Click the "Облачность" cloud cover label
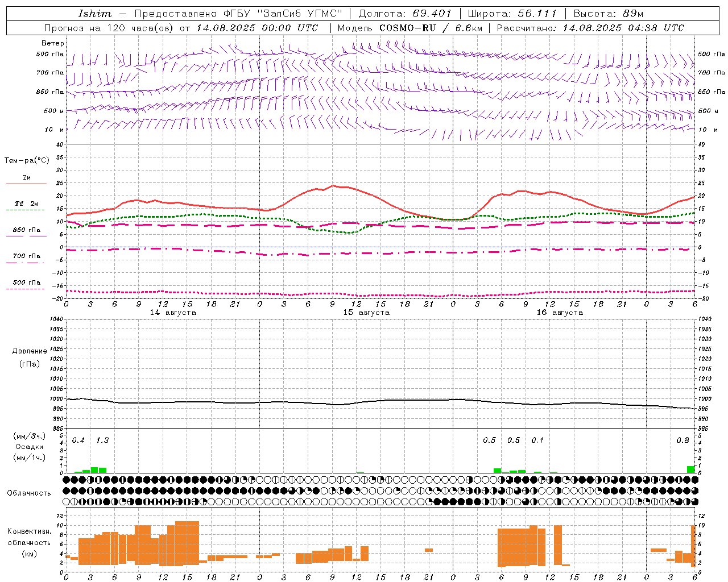This screenshot has width=728, height=582. (29, 493)
